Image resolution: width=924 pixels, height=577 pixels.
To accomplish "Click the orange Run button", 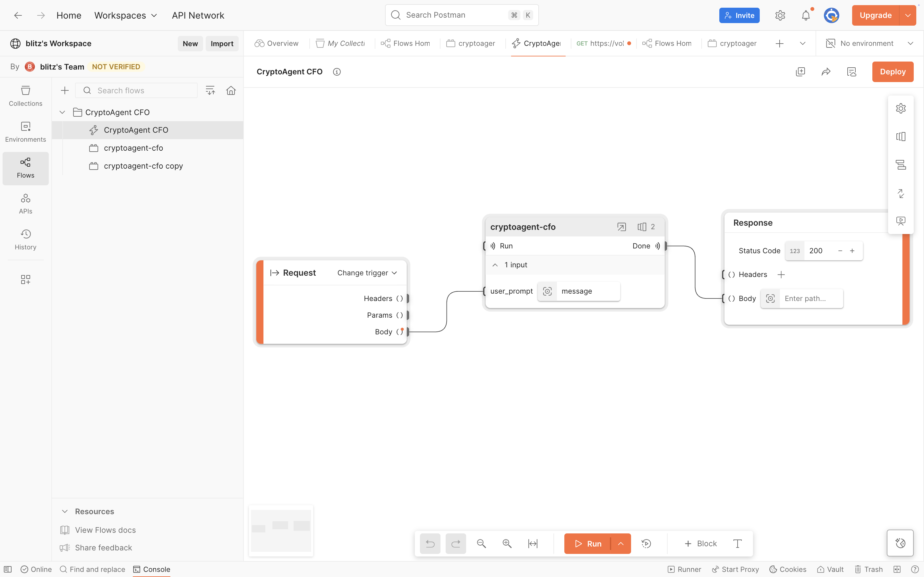I will 588,543.
